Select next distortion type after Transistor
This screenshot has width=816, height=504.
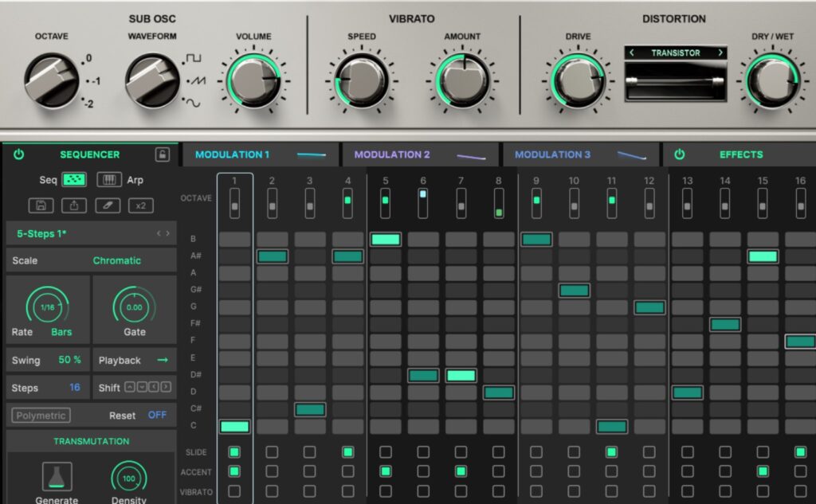(x=720, y=53)
